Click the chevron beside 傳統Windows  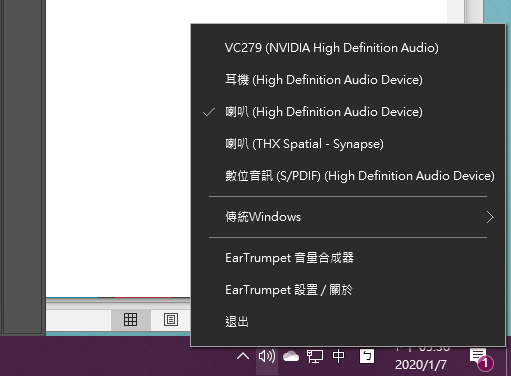point(490,217)
